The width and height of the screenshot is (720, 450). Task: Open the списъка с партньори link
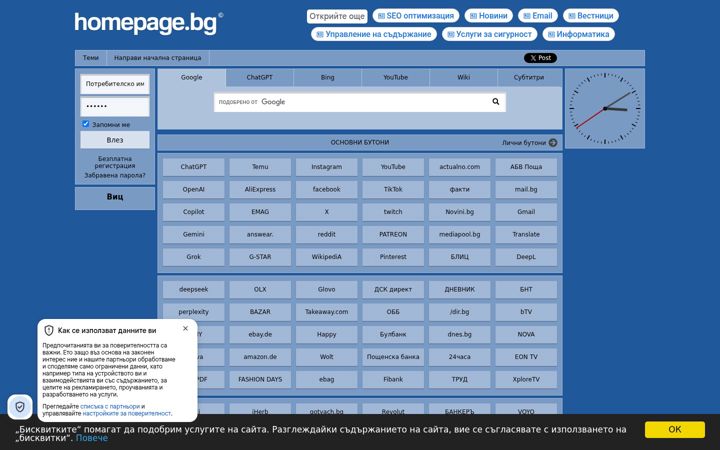point(110,406)
